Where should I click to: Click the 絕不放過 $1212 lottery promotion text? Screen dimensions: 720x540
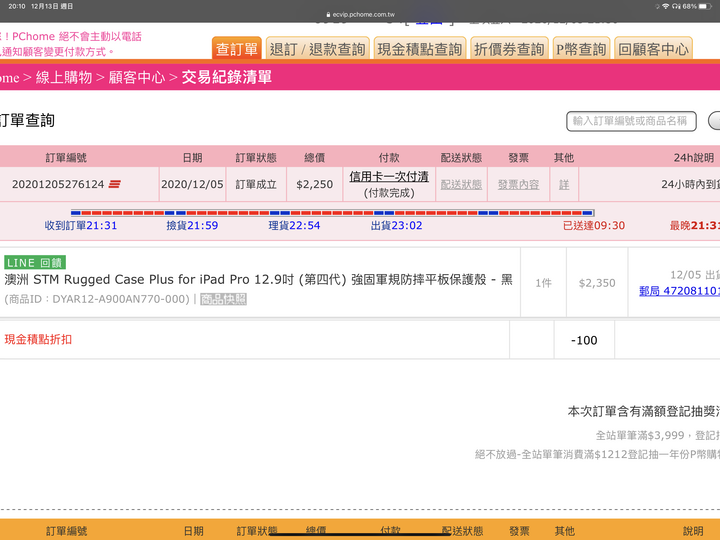pos(597,455)
